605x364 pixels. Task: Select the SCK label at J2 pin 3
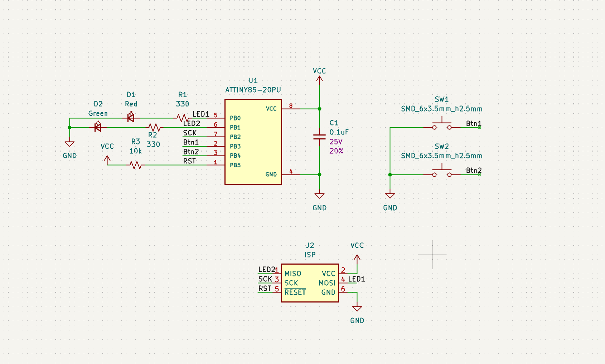point(265,279)
